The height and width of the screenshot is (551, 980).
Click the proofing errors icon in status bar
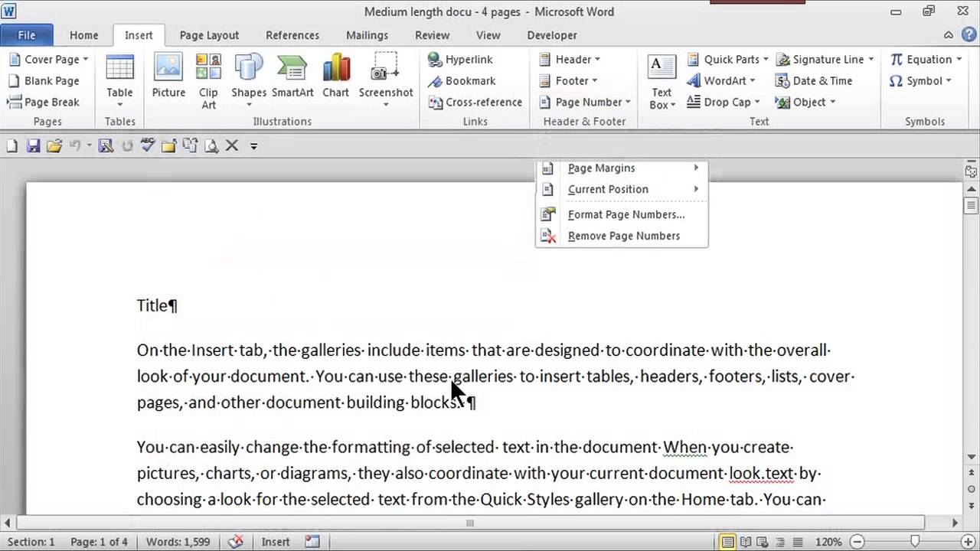[236, 542]
